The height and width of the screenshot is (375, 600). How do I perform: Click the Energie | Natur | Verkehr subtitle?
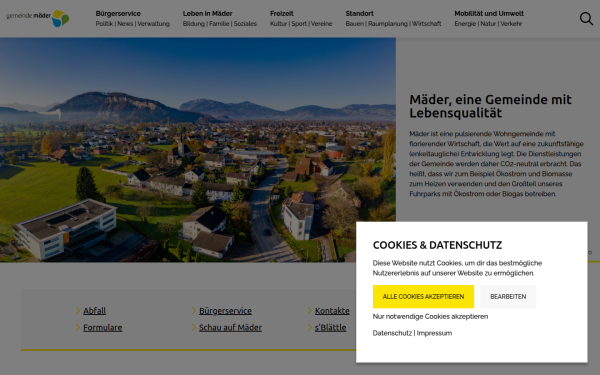pyautogui.click(x=488, y=24)
